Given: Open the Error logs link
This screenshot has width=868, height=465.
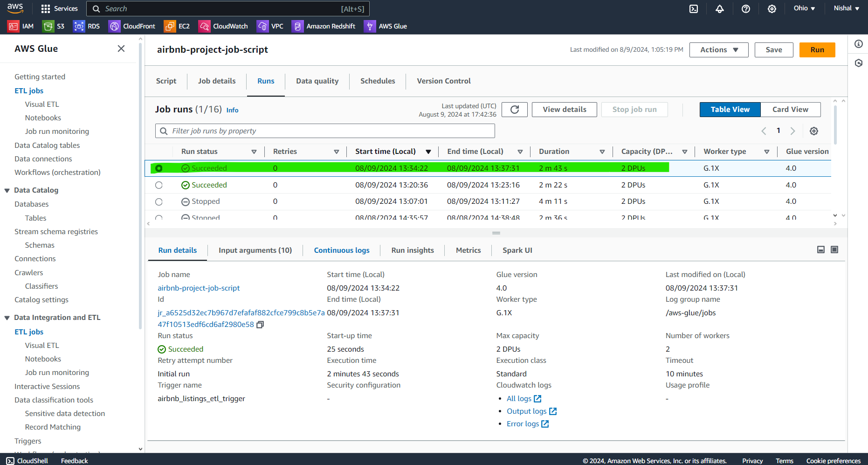Looking at the screenshot, I should point(528,424).
